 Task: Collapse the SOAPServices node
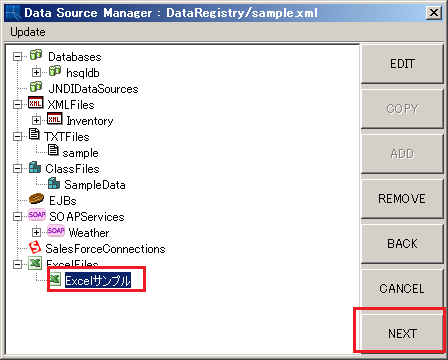tap(17, 216)
